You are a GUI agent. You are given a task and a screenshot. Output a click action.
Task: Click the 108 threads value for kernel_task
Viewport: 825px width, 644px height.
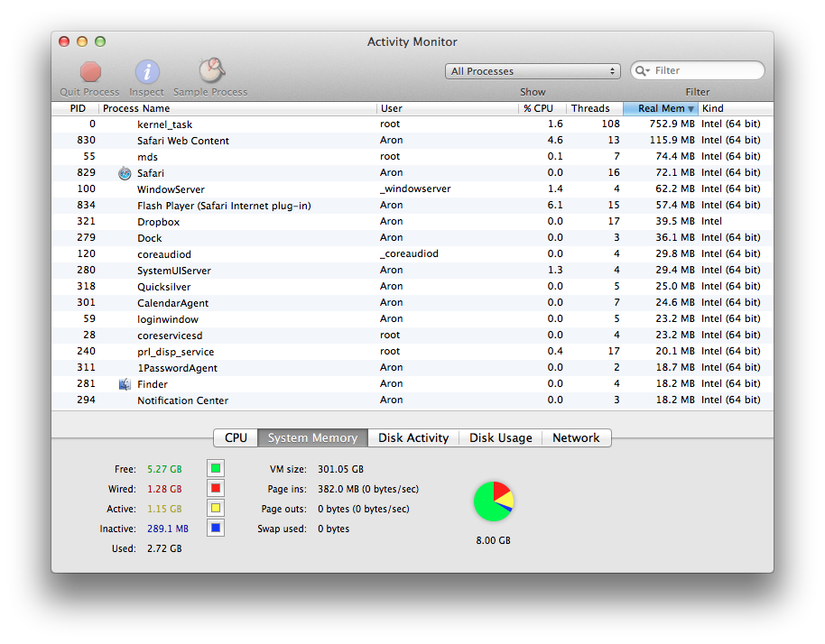pos(611,124)
